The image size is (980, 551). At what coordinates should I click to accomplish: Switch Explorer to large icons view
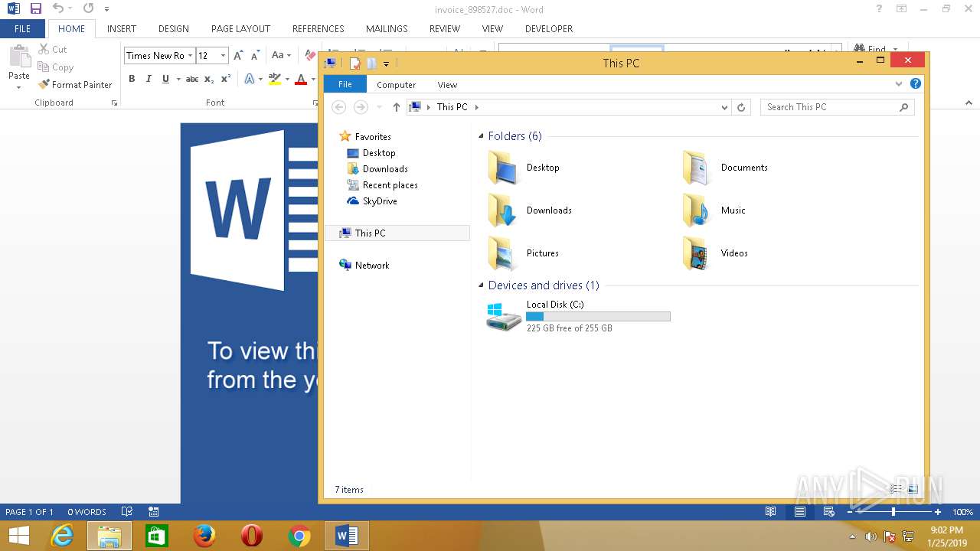pos(913,489)
